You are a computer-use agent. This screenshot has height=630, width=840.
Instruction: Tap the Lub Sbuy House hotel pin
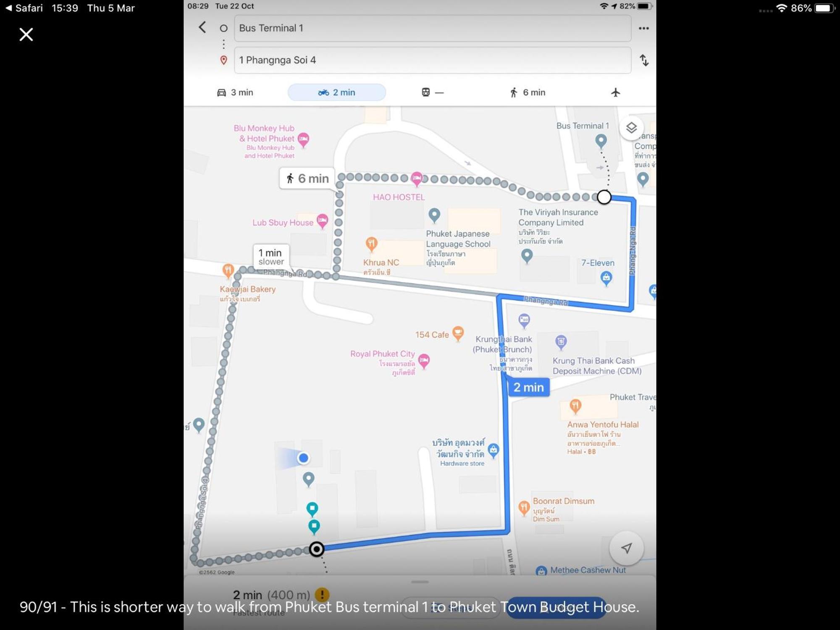click(x=322, y=221)
